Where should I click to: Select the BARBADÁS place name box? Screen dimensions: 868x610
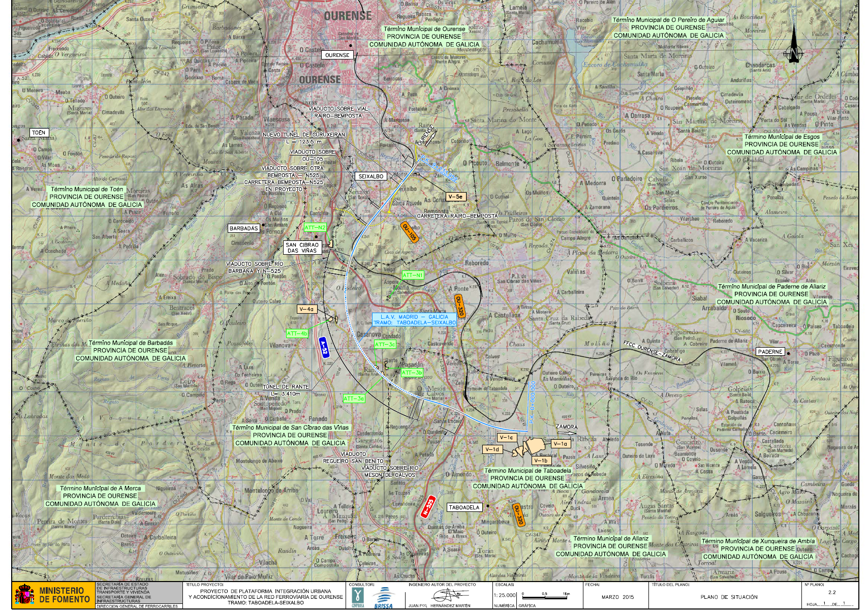click(243, 228)
